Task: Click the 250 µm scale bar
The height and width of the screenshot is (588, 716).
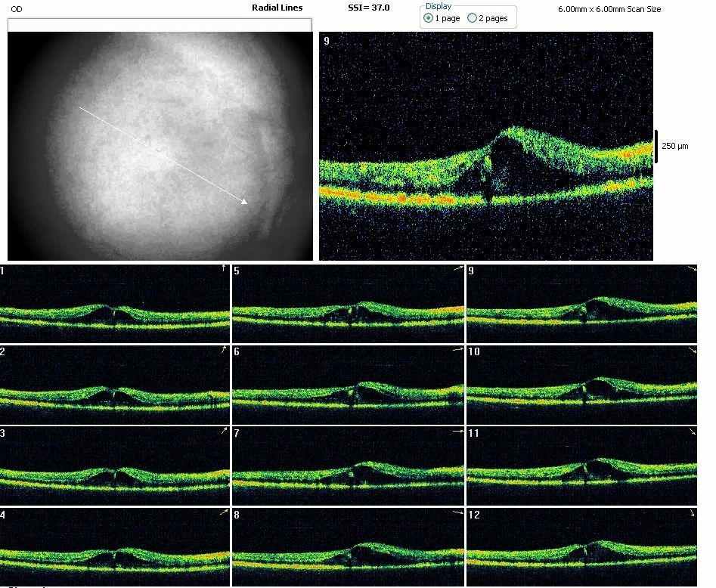Action: coord(656,146)
